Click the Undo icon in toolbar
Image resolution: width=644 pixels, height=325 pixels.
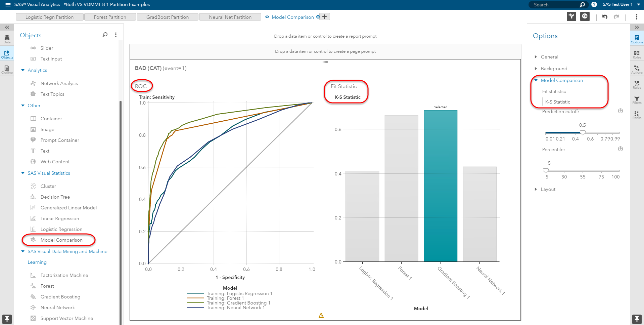605,16
